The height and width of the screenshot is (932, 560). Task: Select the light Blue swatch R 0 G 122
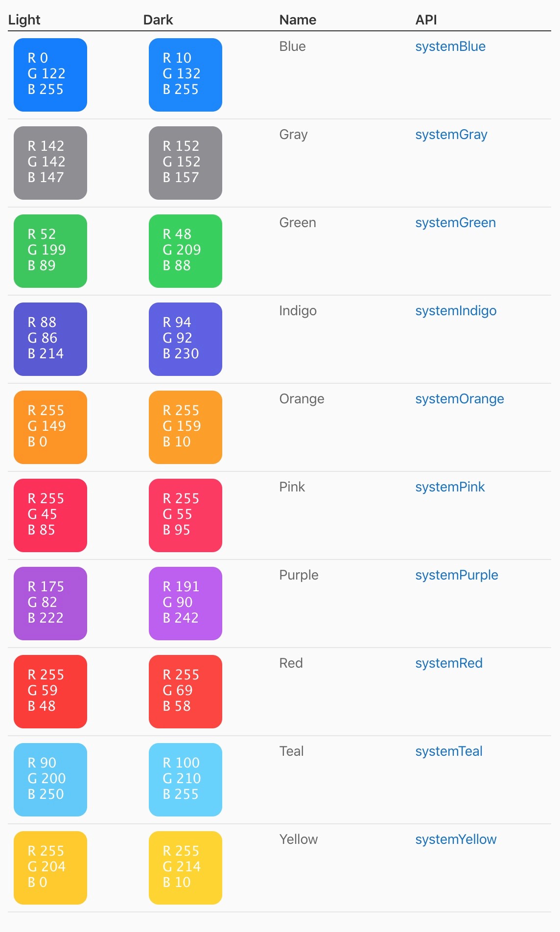[x=50, y=75]
